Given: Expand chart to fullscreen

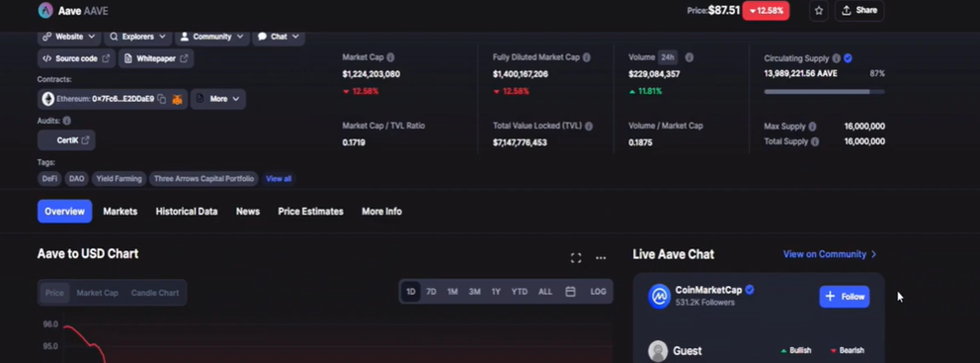Looking at the screenshot, I should pyautogui.click(x=576, y=258).
